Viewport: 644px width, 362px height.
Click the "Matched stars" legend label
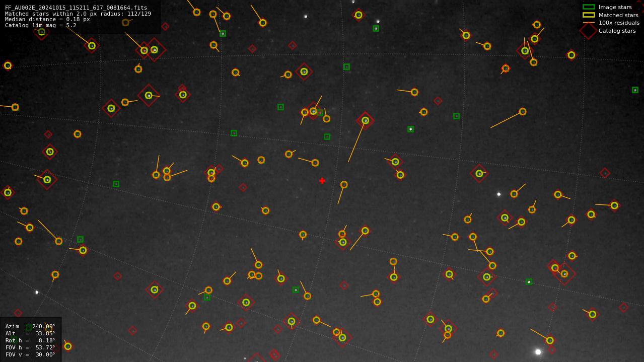[x=618, y=15]
